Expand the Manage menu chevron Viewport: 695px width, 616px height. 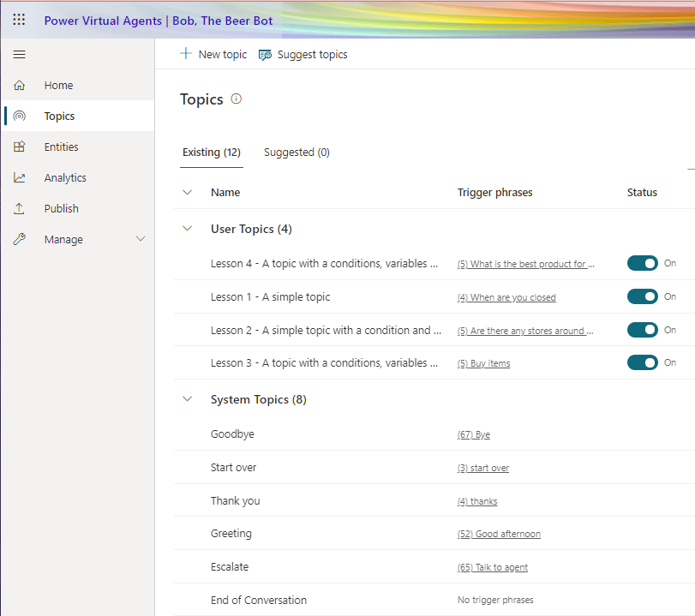pos(141,240)
